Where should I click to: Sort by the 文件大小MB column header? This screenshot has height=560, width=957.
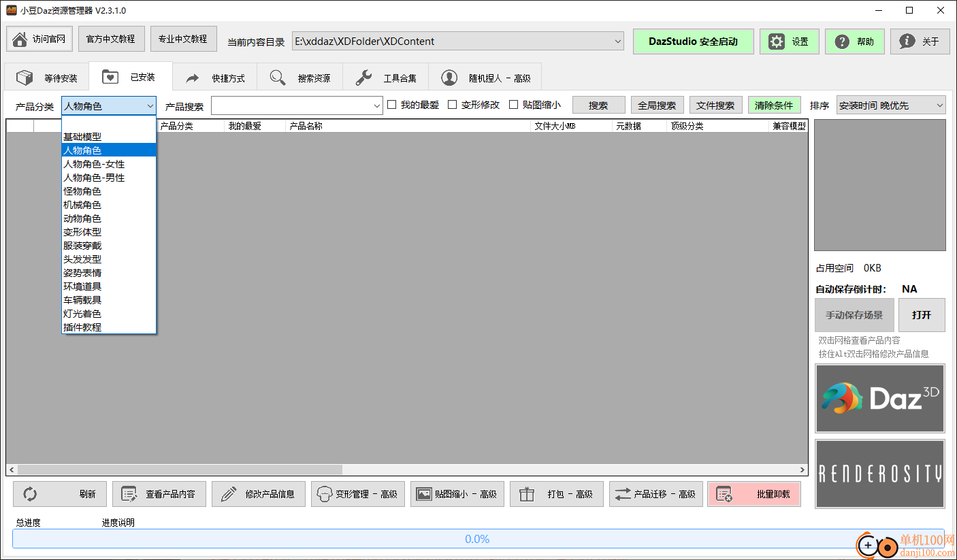[571, 126]
